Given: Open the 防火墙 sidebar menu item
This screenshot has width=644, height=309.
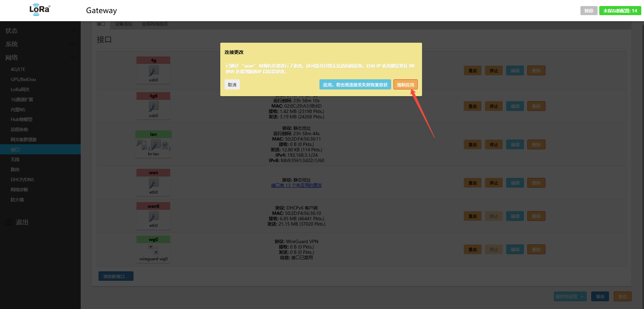Looking at the screenshot, I should coord(17,200).
